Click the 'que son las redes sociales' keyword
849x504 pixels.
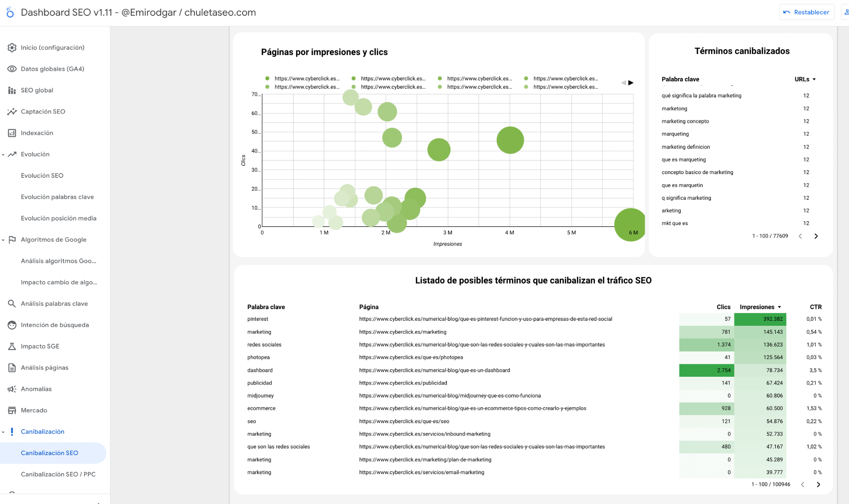click(279, 447)
